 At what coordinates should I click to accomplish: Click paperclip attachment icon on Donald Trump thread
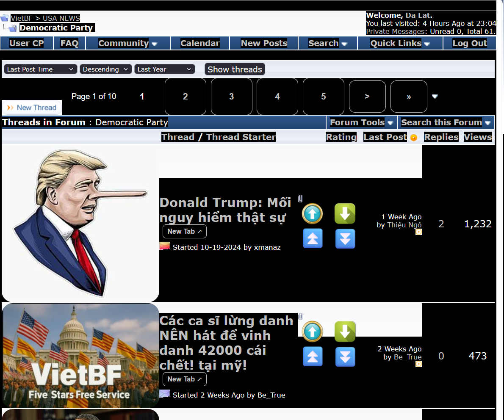click(300, 199)
